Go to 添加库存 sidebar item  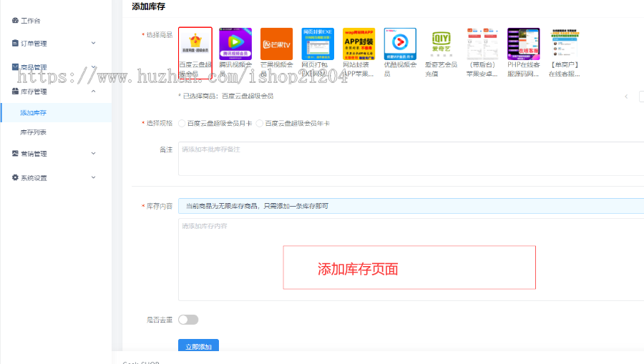pos(33,112)
